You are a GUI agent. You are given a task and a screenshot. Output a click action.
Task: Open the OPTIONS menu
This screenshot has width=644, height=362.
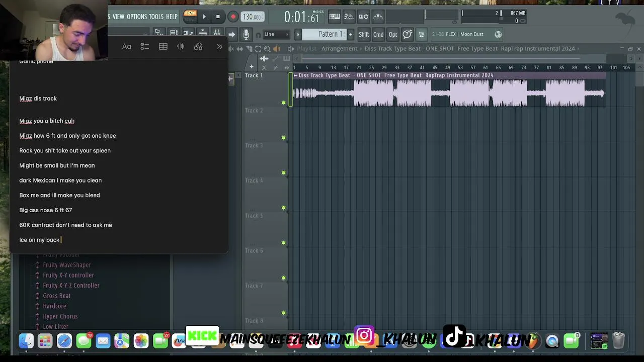pyautogui.click(x=137, y=17)
